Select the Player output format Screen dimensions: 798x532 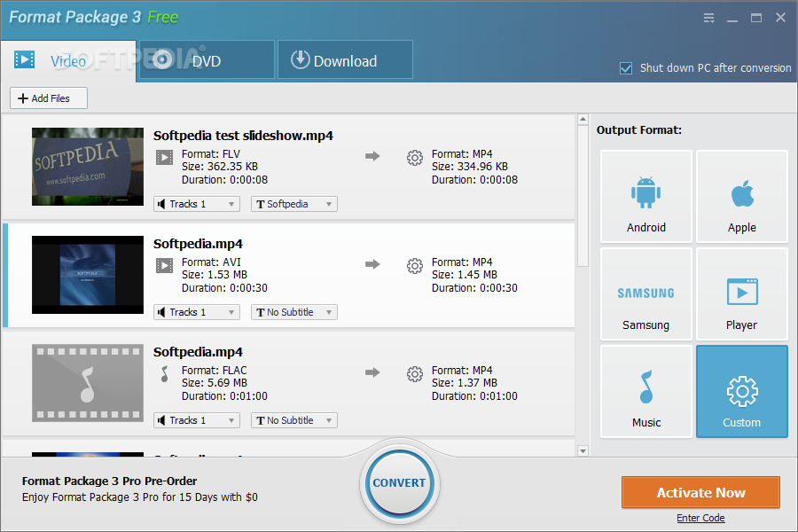741,293
